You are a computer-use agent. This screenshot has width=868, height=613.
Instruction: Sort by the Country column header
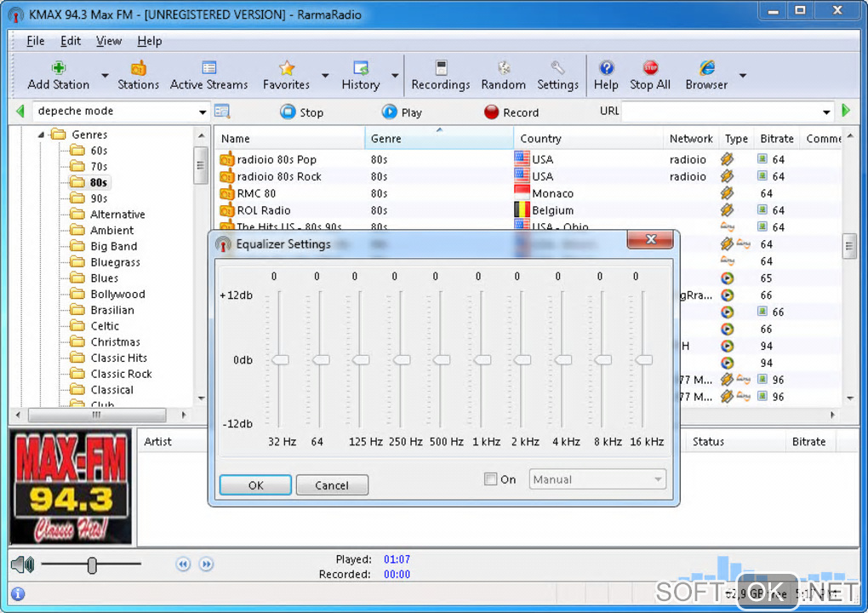point(588,139)
